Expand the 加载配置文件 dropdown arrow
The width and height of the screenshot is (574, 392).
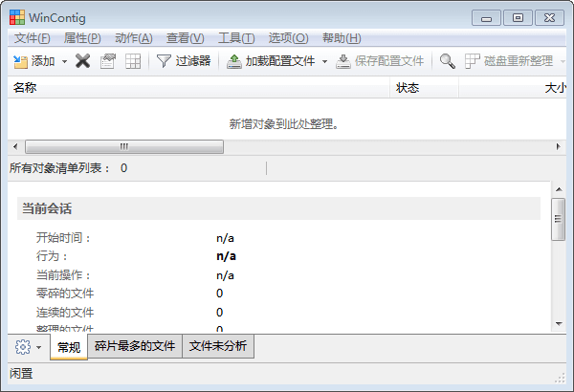324,61
